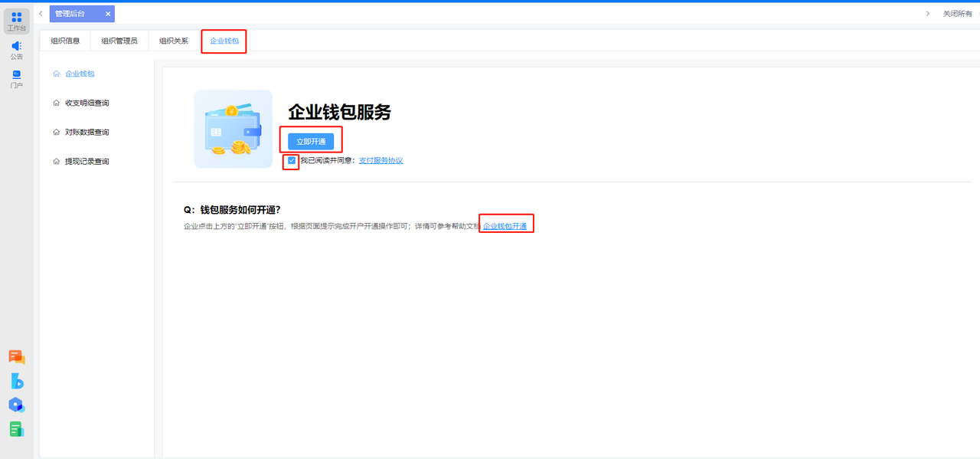Switch to the 组织管理员 tab

pyautogui.click(x=119, y=41)
